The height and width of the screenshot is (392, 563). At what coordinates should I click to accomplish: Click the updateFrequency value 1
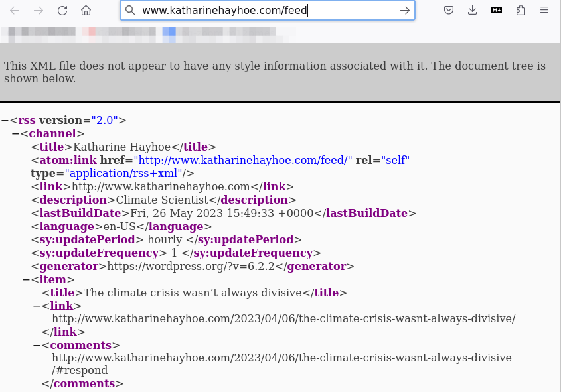[174, 253]
